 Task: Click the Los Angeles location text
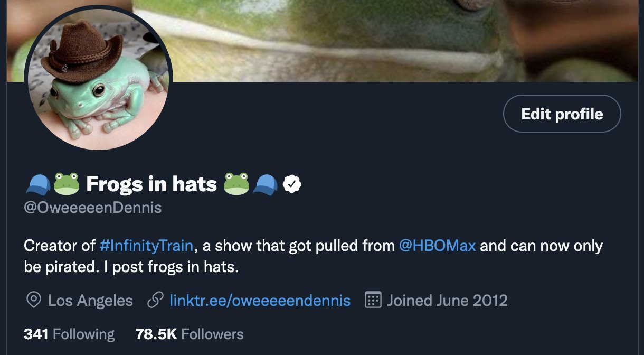click(90, 301)
